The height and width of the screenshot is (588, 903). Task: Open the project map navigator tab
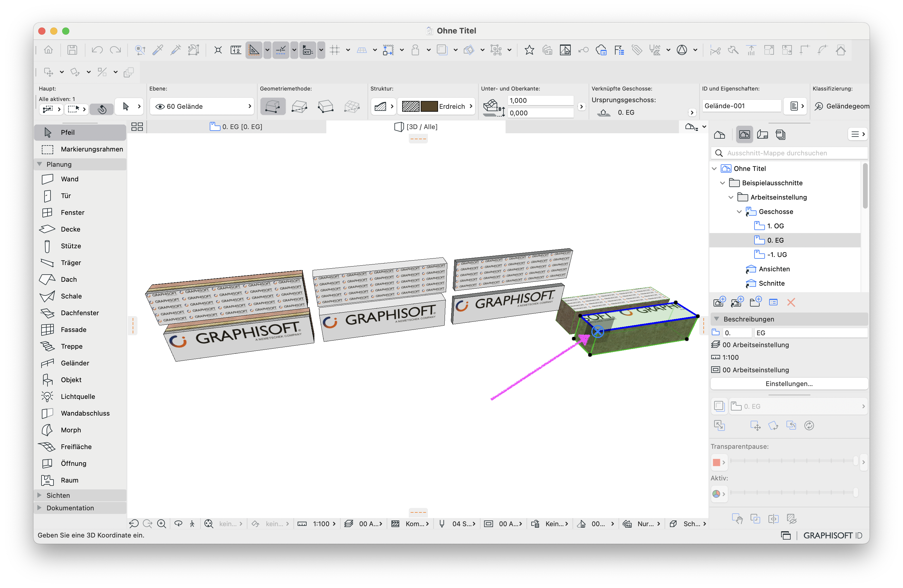[x=719, y=134]
